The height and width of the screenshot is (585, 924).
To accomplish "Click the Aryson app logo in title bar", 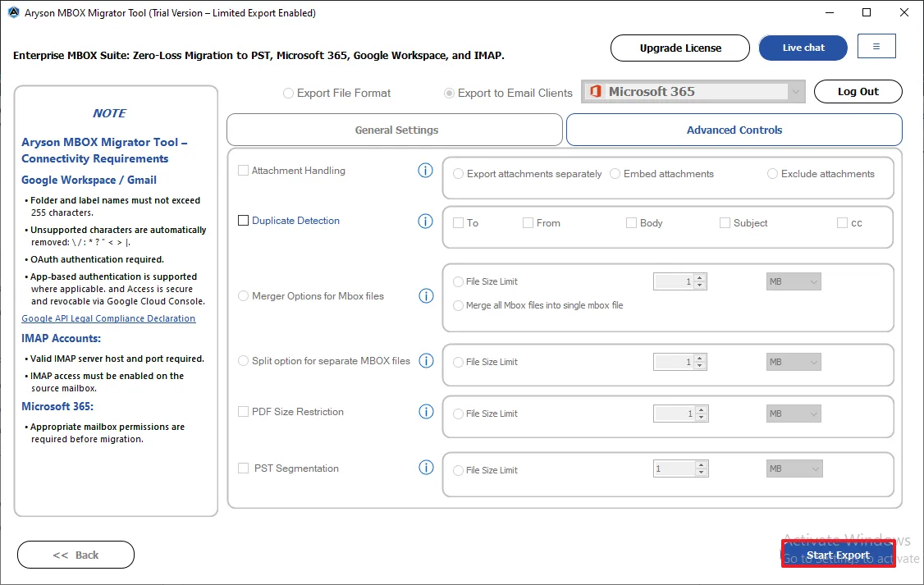I will pos(13,12).
